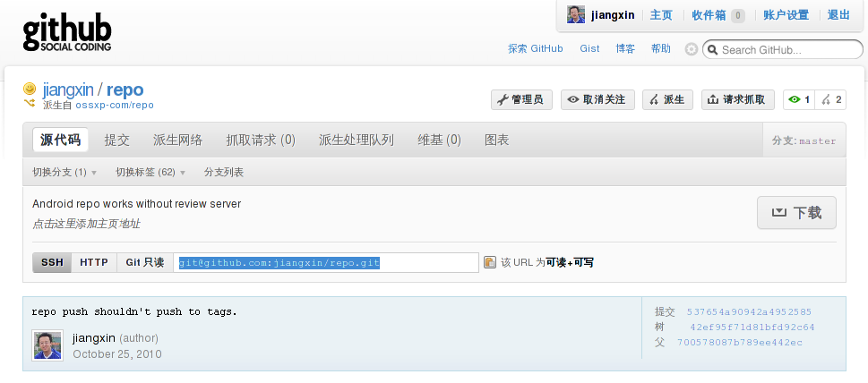Click description Android repo works without review server
The width and height of the screenshot is (868, 383).
(137, 204)
